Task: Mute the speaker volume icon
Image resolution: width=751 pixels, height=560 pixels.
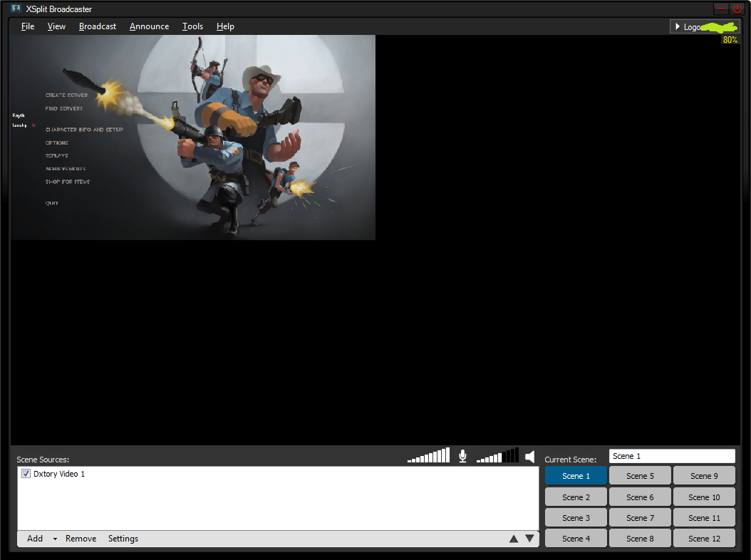Action: click(529, 457)
